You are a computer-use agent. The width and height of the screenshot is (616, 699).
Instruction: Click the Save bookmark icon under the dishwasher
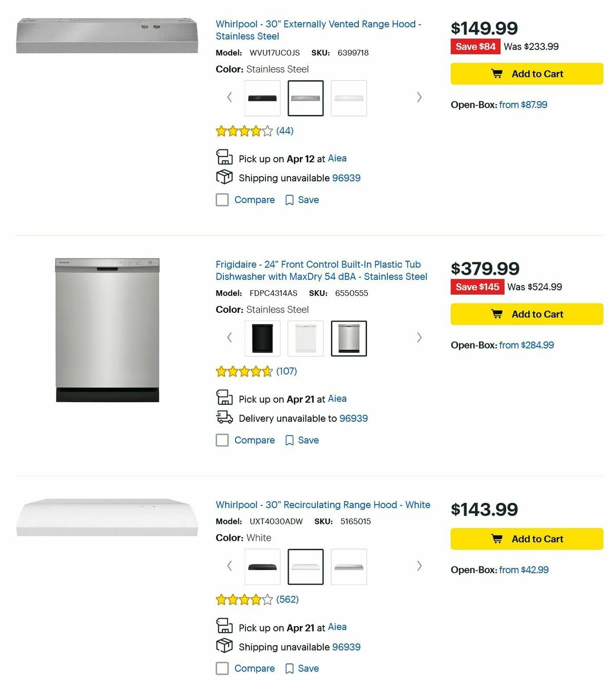tap(290, 440)
